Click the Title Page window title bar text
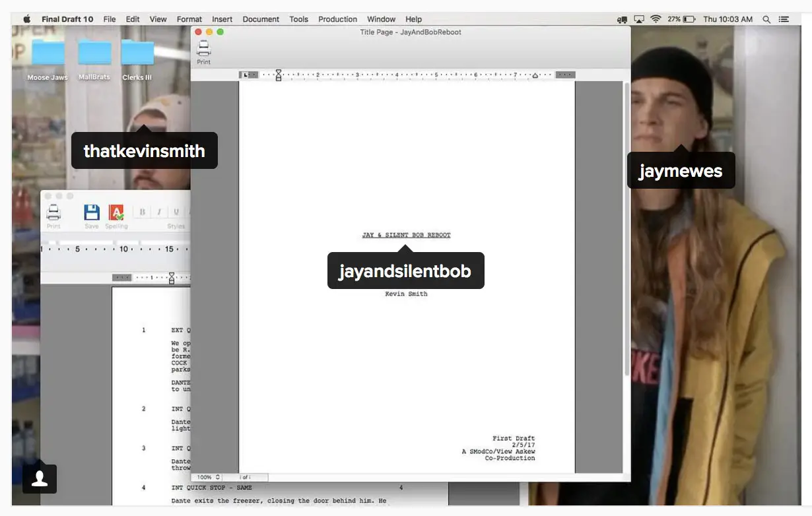The image size is (812, 516). 411,32
